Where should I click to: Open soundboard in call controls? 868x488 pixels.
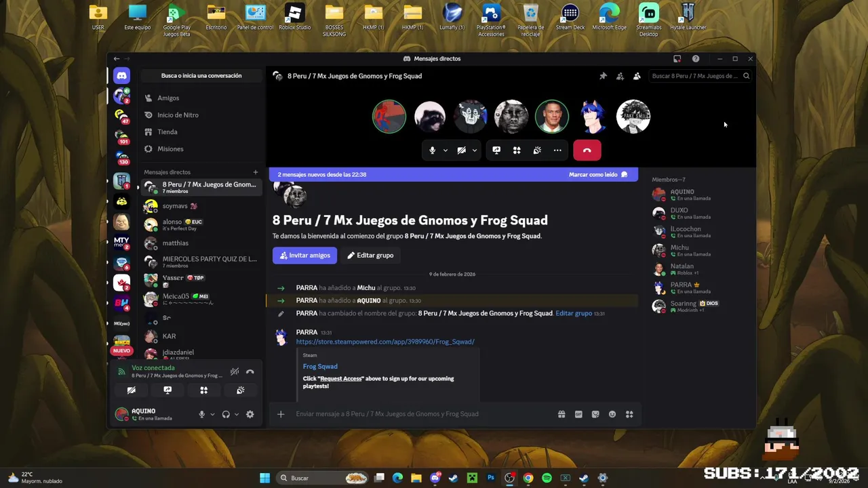(537, 150)
